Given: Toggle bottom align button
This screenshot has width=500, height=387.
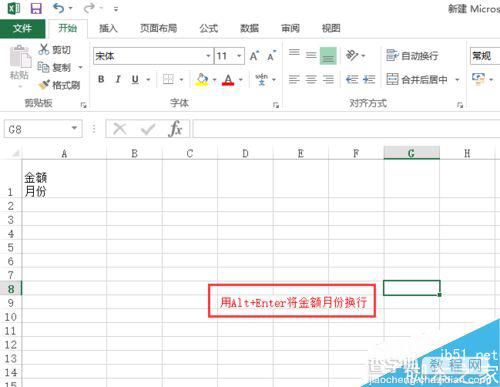Looking at the screenshot, I should [328, 56].
